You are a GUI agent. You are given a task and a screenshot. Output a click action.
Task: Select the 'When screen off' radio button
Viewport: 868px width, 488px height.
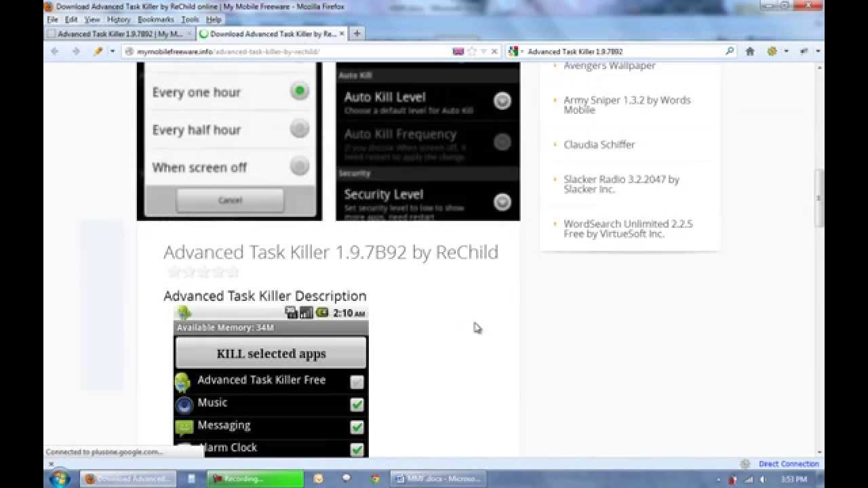point(299,166)
